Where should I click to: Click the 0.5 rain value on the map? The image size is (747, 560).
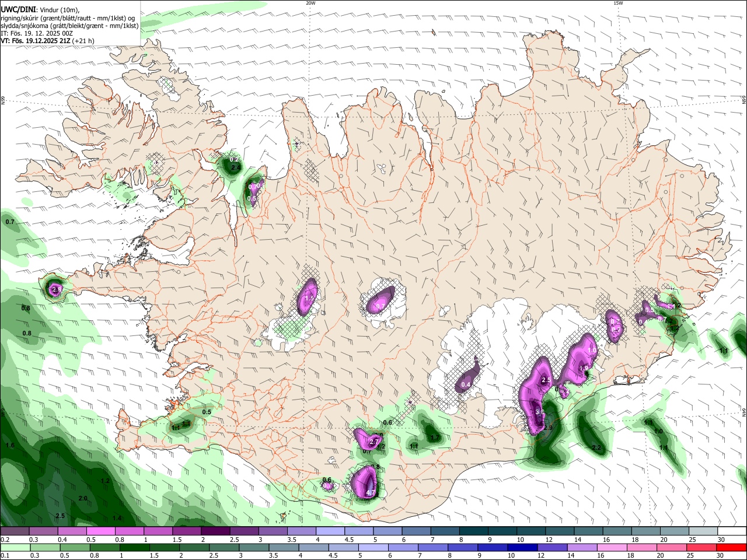[207, 412]
